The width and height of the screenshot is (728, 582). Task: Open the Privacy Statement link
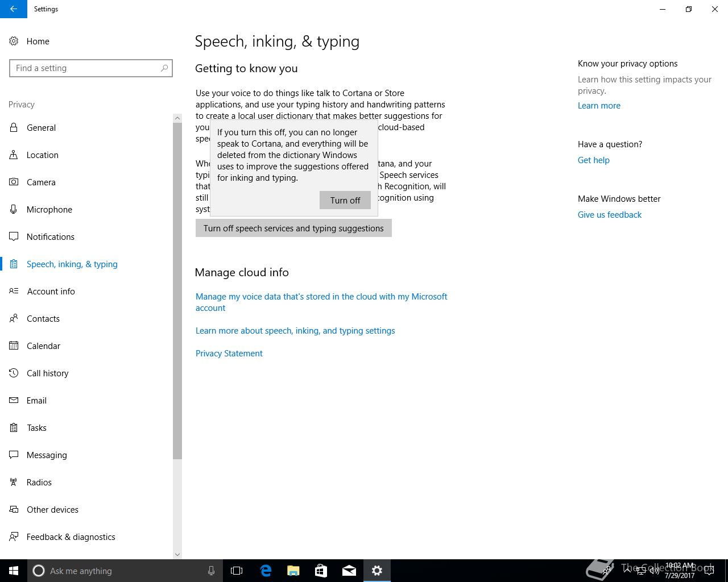click(x=229, y=353)
